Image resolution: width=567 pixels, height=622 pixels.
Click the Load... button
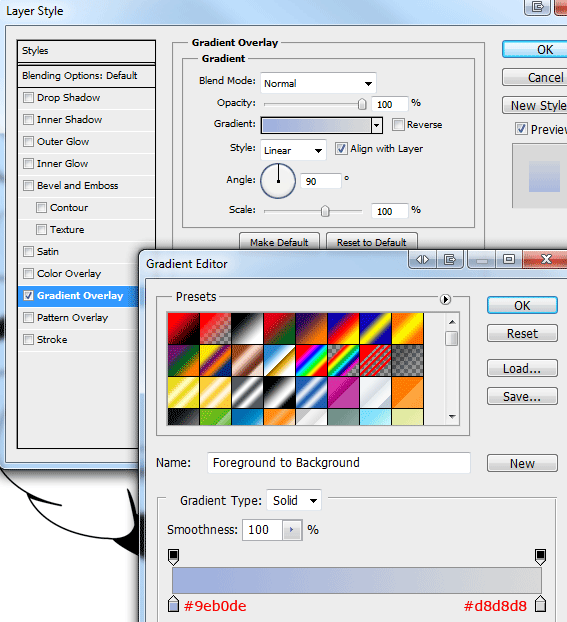click(522, 369)
